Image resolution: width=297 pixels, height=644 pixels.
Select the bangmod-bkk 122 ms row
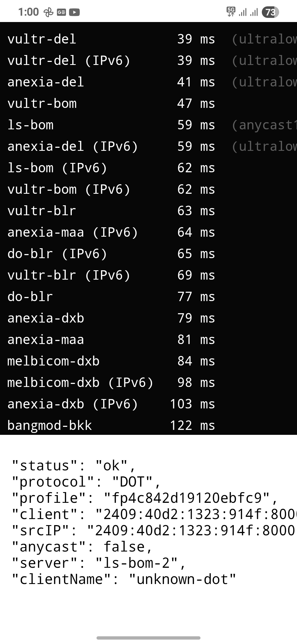[148, 425]
